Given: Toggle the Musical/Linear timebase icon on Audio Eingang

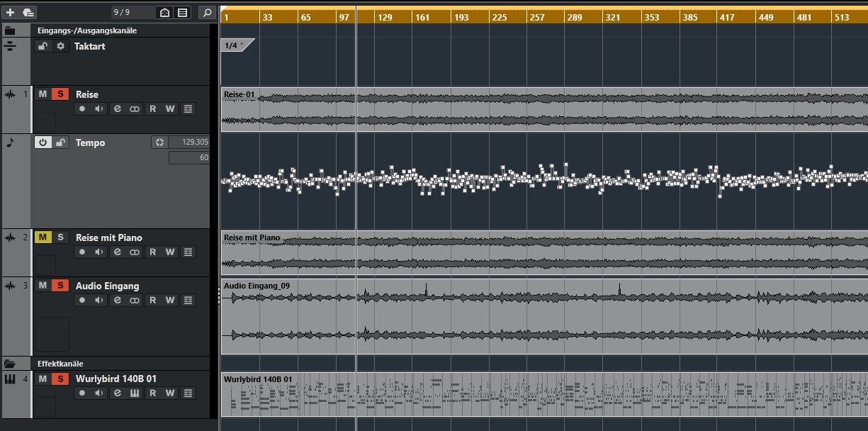Looking at the screenshot, I should pyautogui.click(x=135, y=301).
